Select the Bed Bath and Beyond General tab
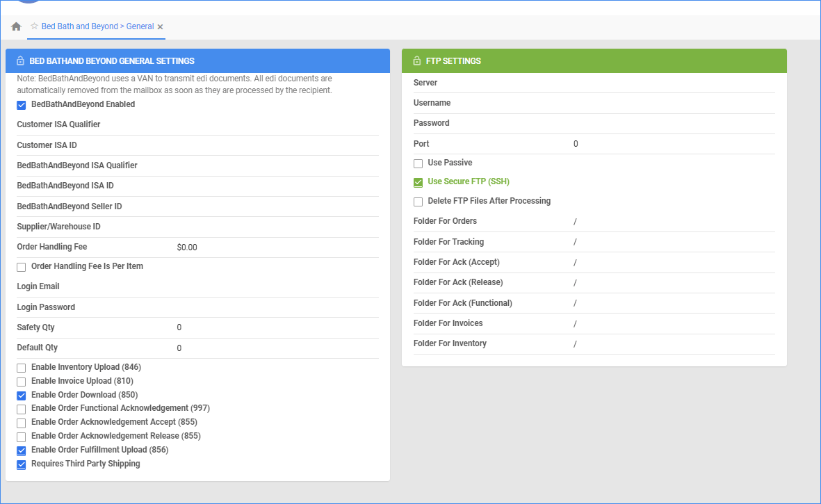 pos(95,26)
